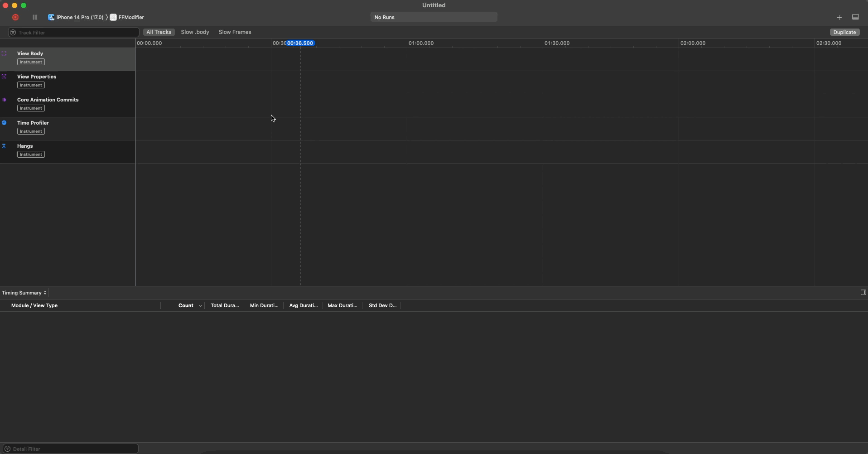Click the Instrument badge under View Properties
Image resolution: width=868 pixels, height=454 pixels.
point(31,85)
